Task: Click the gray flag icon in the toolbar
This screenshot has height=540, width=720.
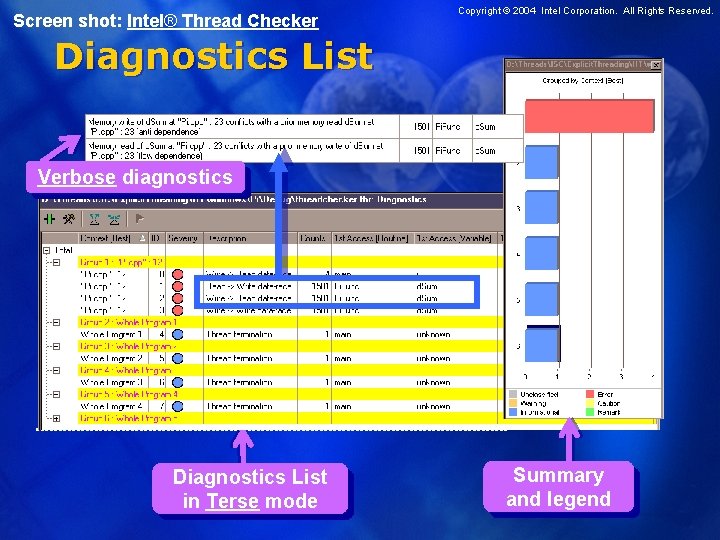Action: (140, 219)
